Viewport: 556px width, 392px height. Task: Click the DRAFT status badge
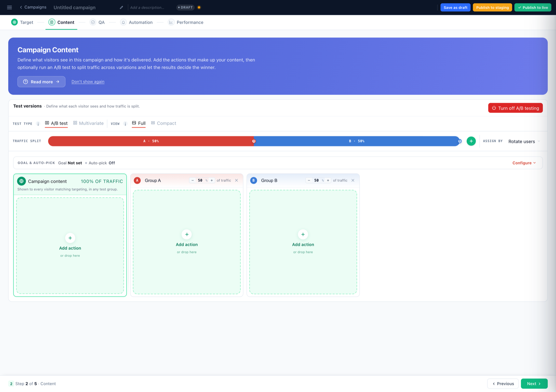click(x=185, y=7)
